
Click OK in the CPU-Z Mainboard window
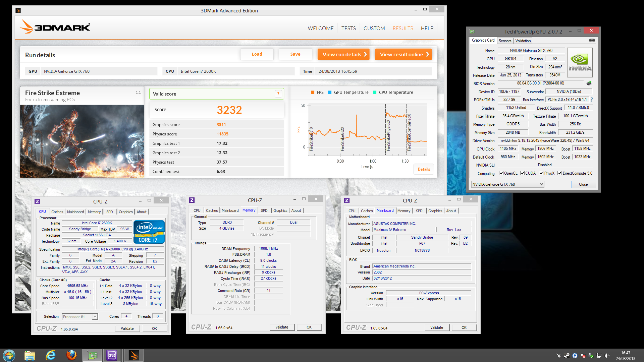click(464, 327)
